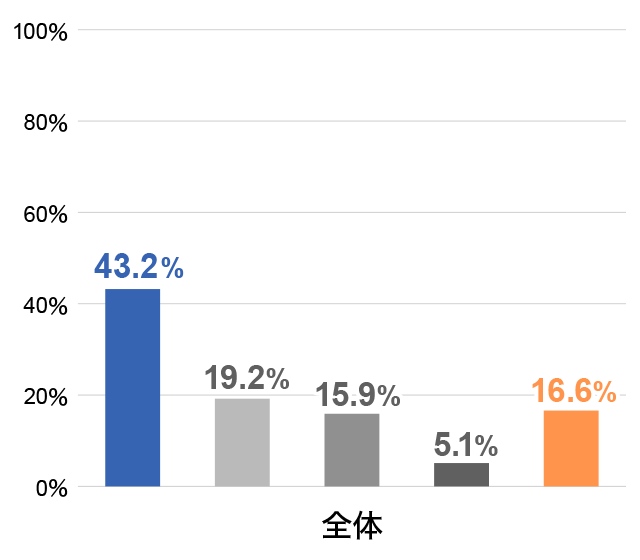Click the 60% horizontal gridline
The height and width of the screenshot is (560, 640).
(x=351, y=212)
